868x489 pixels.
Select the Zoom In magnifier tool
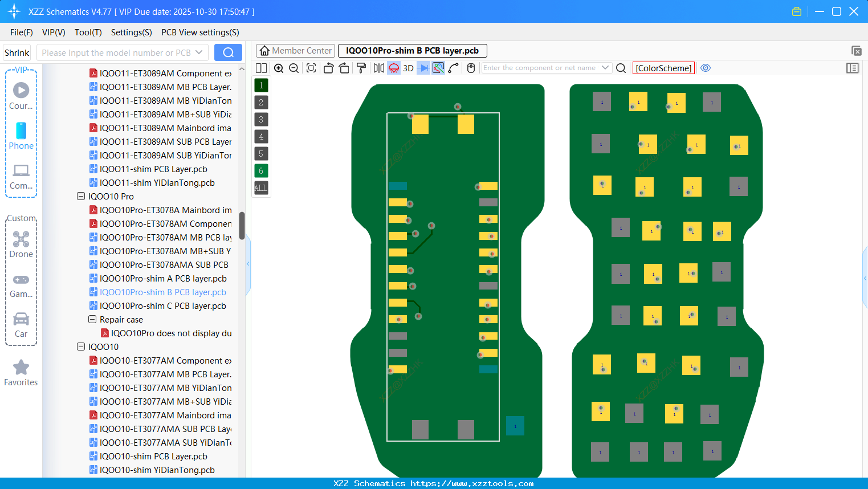pos(279,68)
